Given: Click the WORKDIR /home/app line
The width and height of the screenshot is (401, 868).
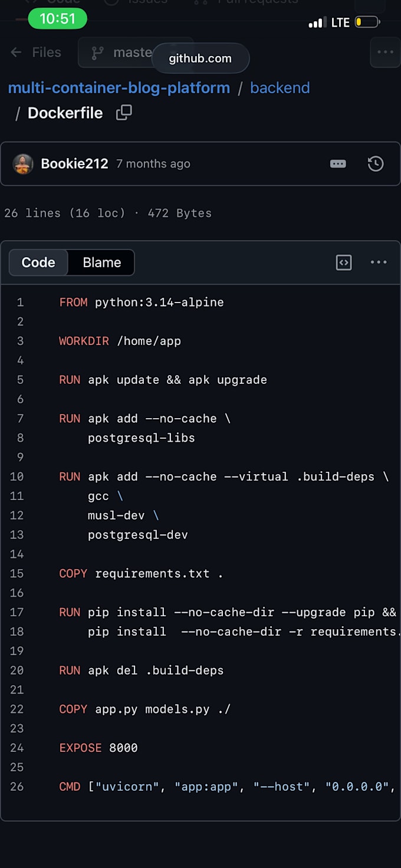Looking at the screenshot, I should click(120, 341).
